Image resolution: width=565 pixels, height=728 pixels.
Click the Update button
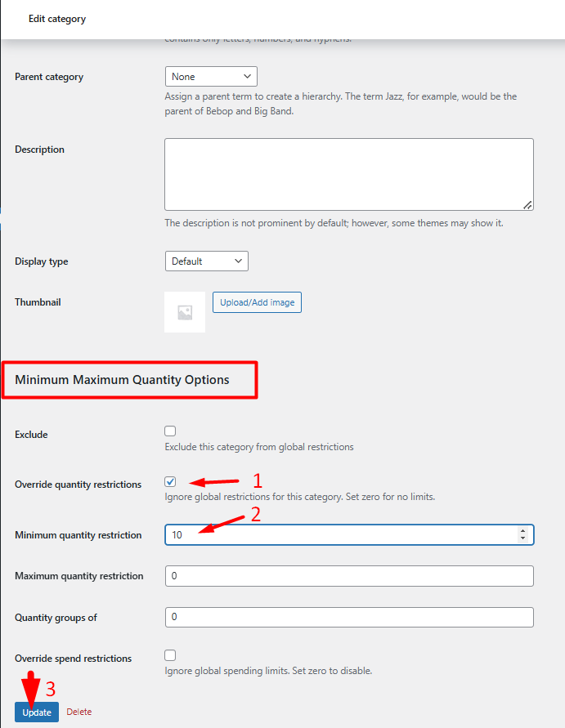pos(36,712)
